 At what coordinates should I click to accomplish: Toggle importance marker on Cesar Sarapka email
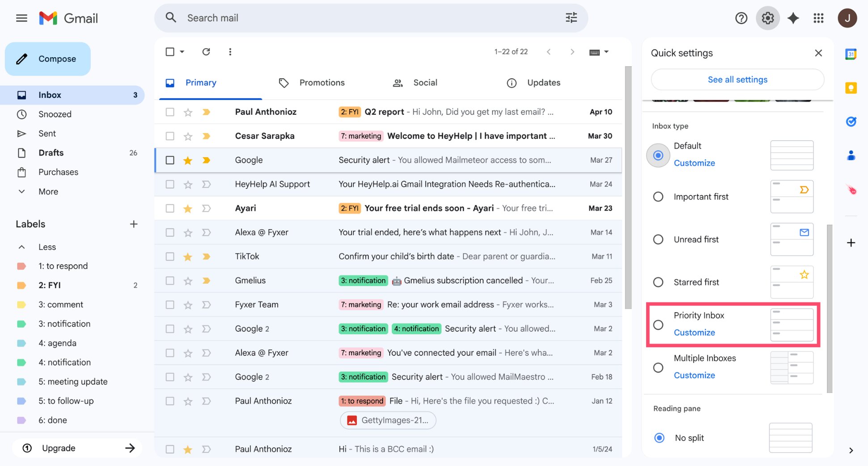point(206,136)
